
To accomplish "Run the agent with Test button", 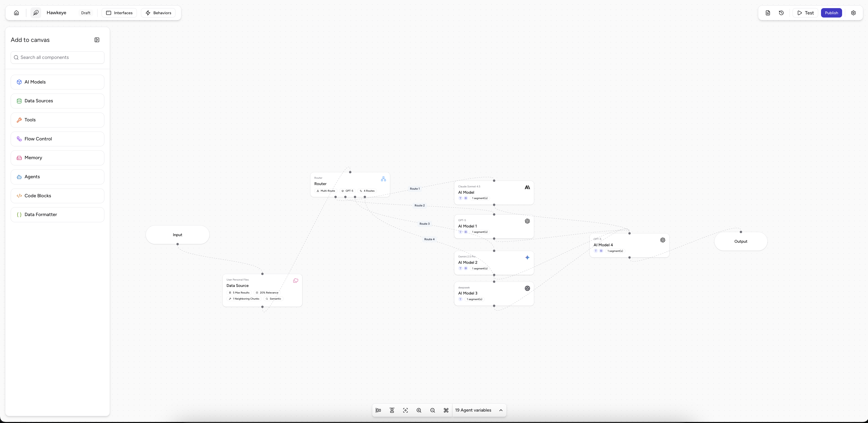I will pyautogui.click(x=805, y=13).
